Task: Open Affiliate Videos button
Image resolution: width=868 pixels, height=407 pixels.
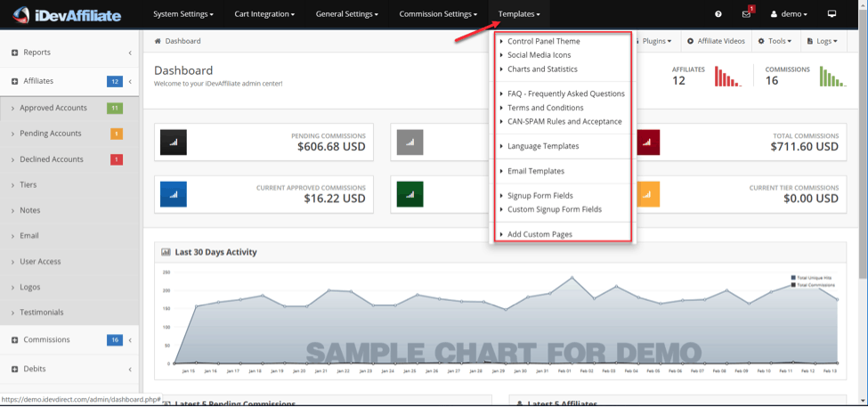Action: (x=717, y=41)
